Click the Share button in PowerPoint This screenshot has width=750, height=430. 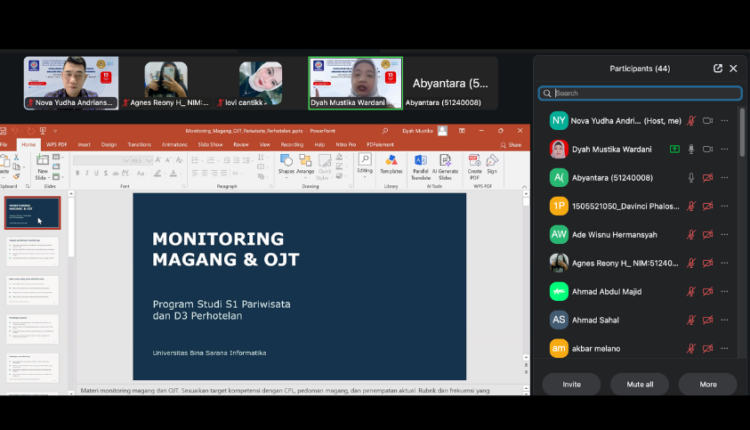[511, 145]
